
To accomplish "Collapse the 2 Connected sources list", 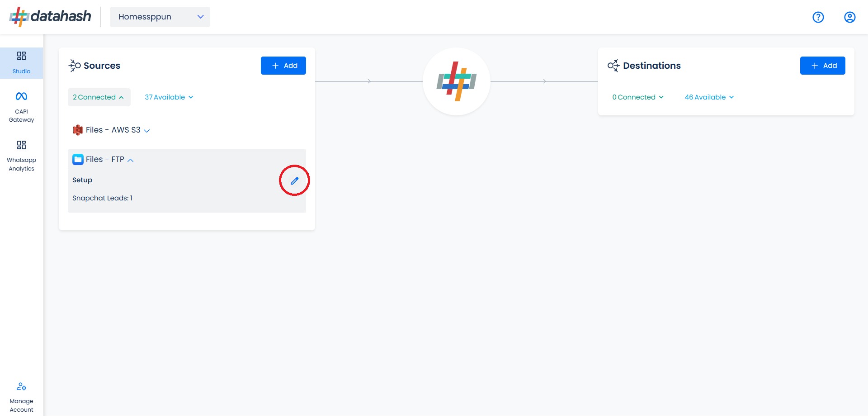I will tap(99, 97).
